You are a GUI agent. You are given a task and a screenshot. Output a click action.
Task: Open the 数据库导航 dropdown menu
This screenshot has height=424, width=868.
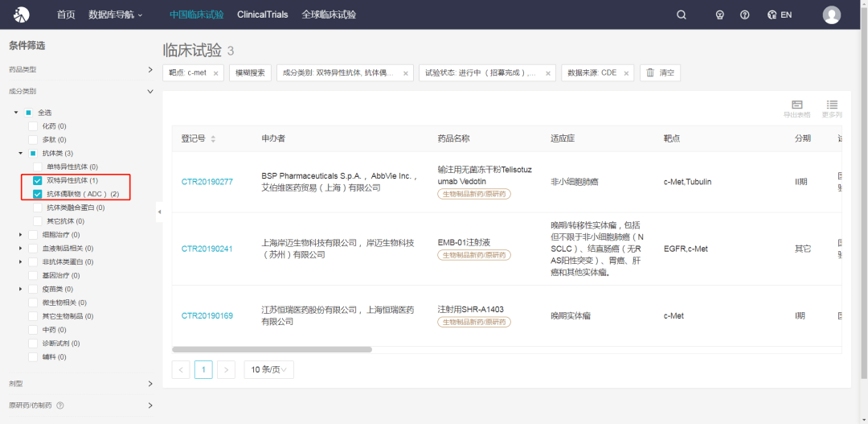click(115, 15)
